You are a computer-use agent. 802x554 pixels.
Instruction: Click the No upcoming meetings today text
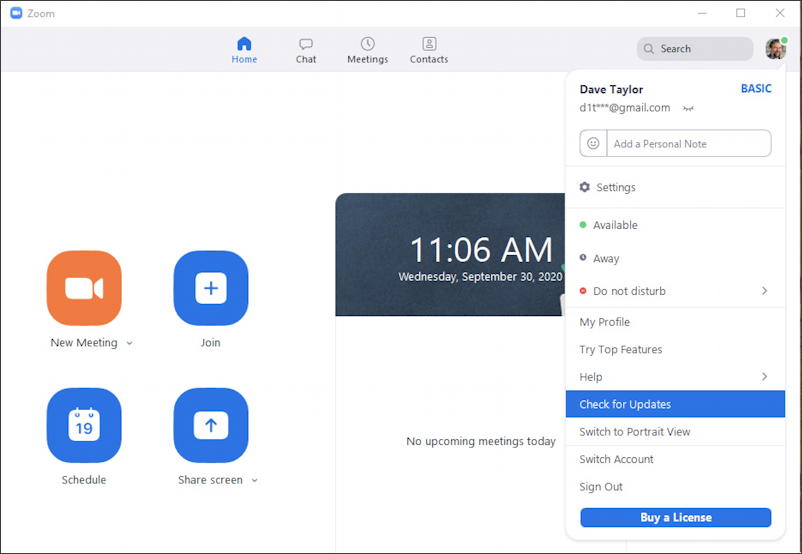tap(481, 441)
